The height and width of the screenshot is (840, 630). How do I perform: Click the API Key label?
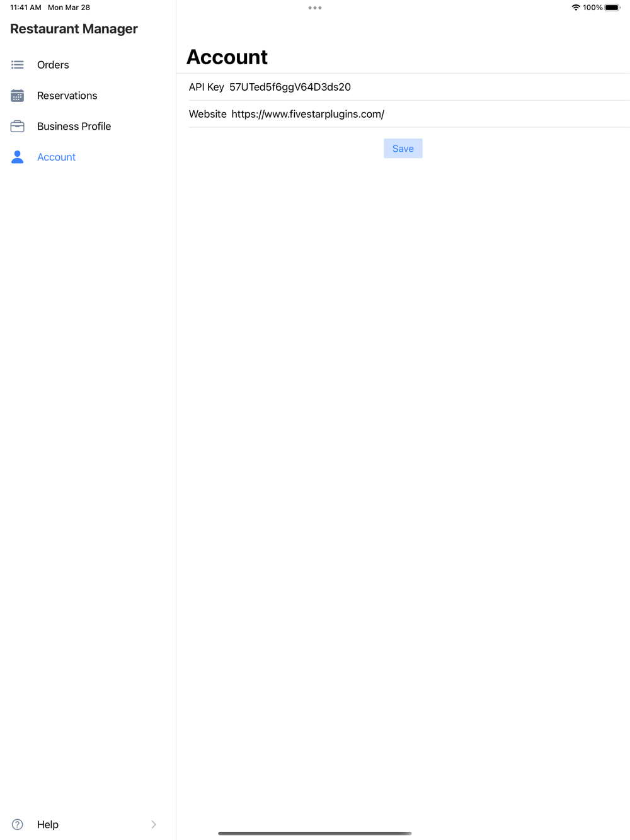click(207, 87)
